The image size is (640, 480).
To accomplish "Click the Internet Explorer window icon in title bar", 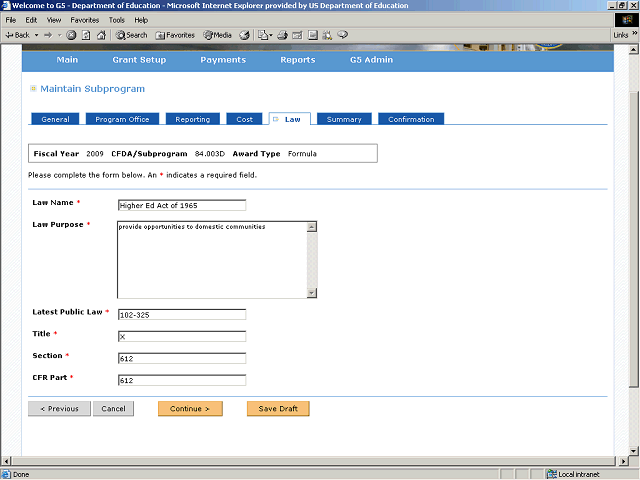I will pos(6,5).
